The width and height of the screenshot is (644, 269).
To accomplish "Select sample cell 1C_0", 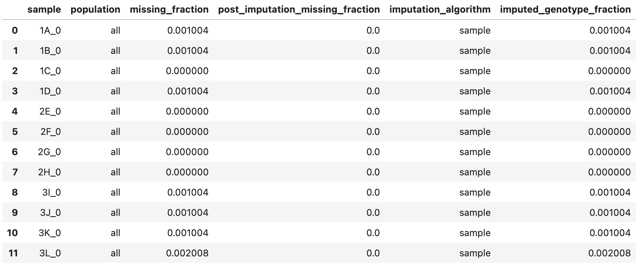I will 50,71.
